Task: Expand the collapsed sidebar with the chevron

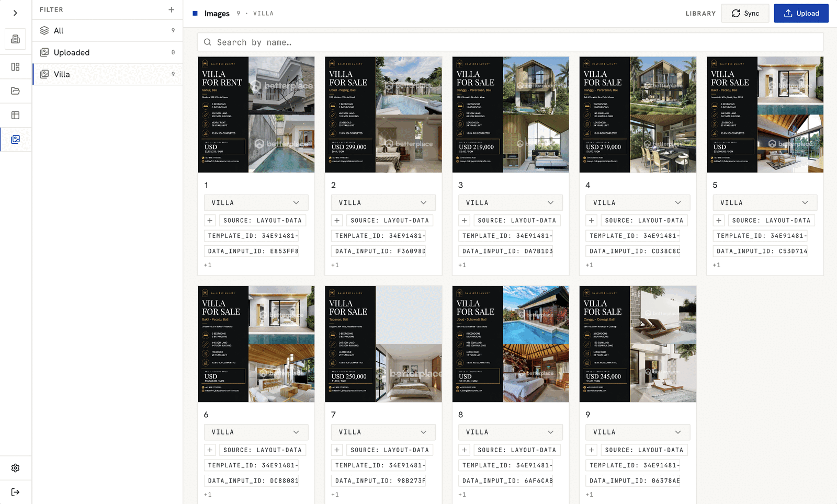Action: [15, 13]
